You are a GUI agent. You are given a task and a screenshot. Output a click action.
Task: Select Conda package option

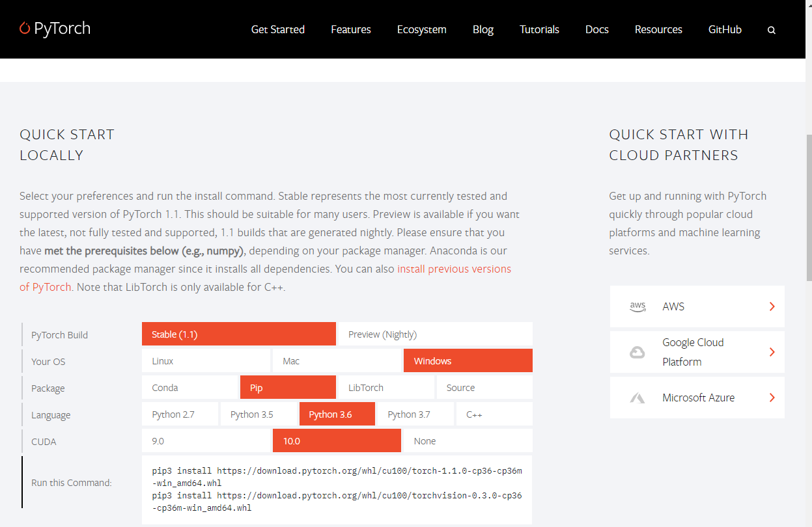point(189,387)
